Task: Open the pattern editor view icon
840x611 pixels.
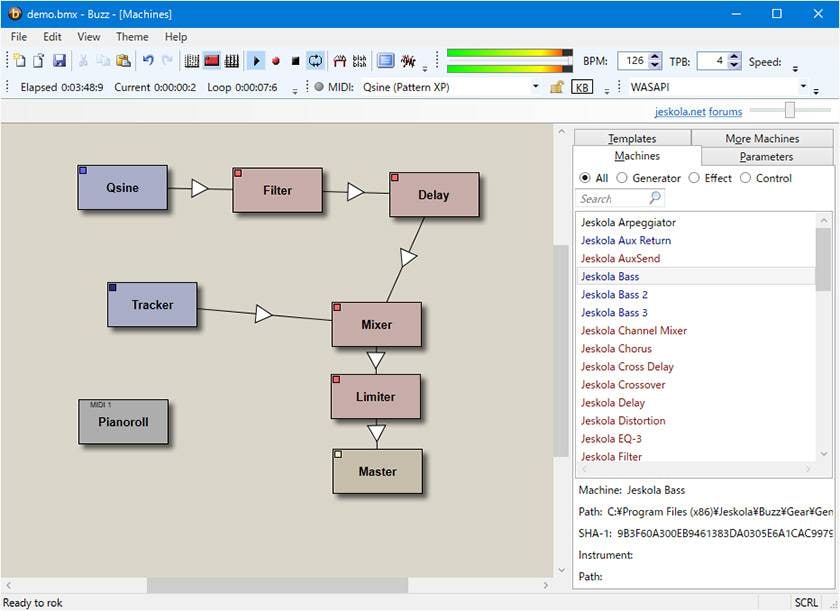Action: click(x=192, y=61)
